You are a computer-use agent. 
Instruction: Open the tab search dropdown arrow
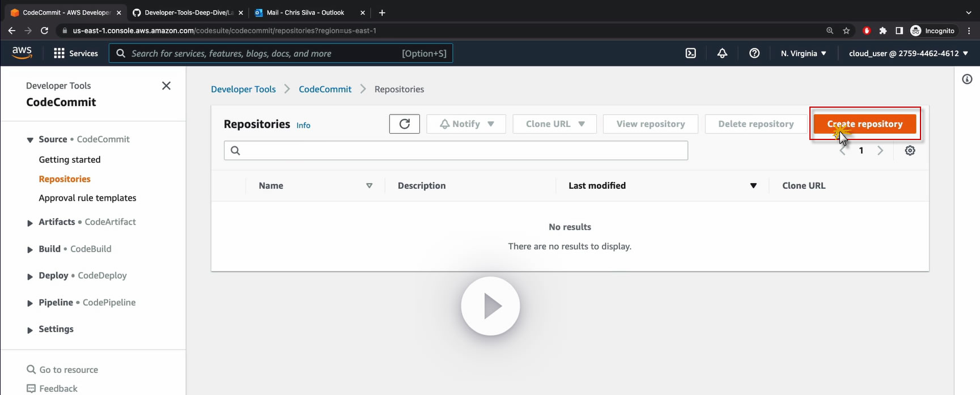click(x=968, y=12)
